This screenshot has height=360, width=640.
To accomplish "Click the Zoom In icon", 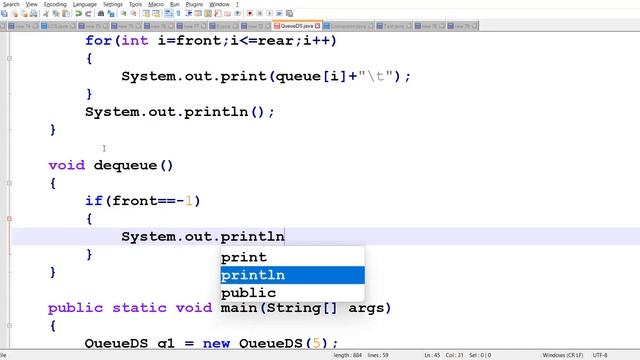I will click(x=123, y=13).
